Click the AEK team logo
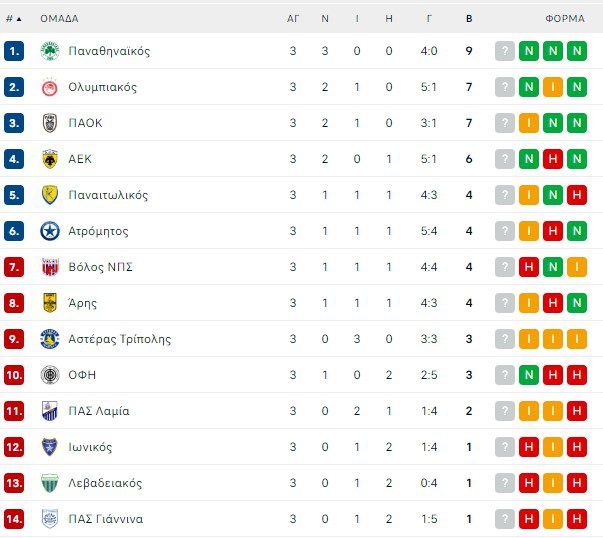Image resolution: width=603 pixels, height=538 pixels. coord(49,159)
